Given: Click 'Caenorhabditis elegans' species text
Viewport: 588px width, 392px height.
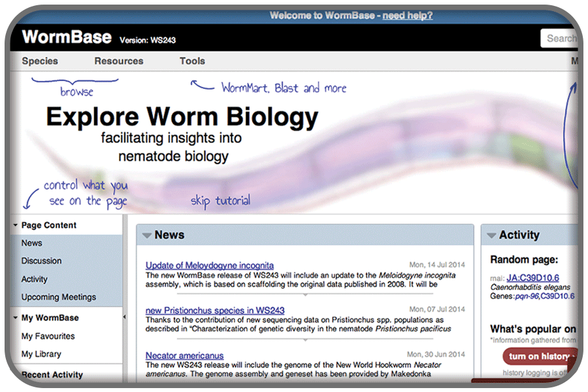Looking at the screenshot, I should tap(530, 287).
